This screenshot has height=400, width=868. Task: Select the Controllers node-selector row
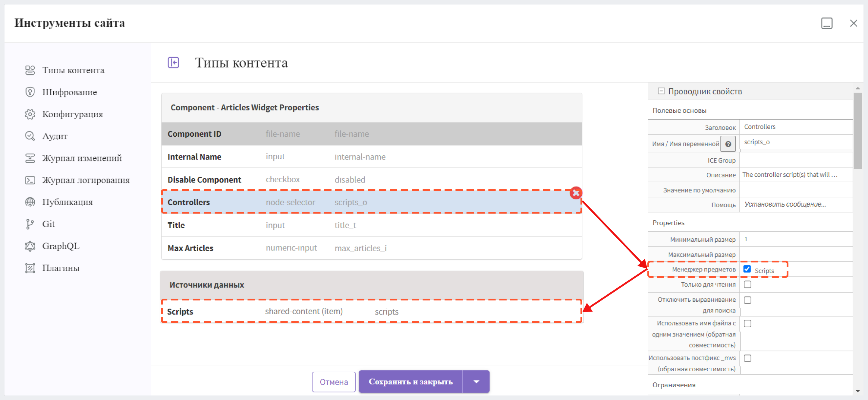(x=371, y=202)
